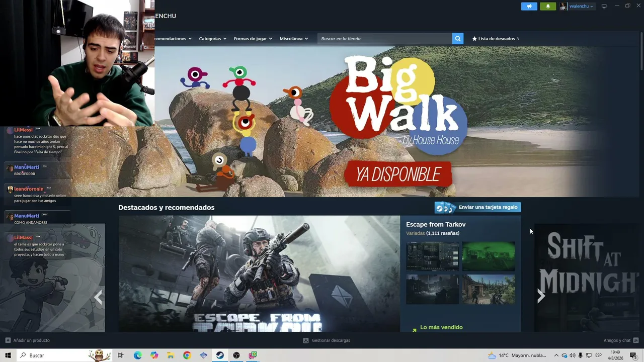Click the Destacados y recomendados heading
Image resolution: width=644 pixels, height=362 pixels.
[166, 207]
